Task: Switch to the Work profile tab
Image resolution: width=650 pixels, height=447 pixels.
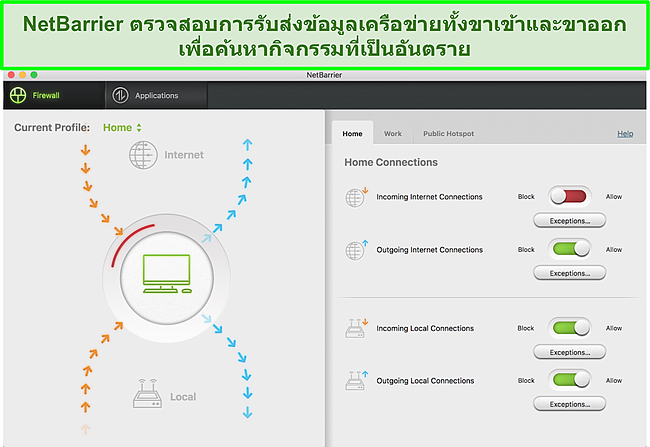Action: tap(393, 134)
